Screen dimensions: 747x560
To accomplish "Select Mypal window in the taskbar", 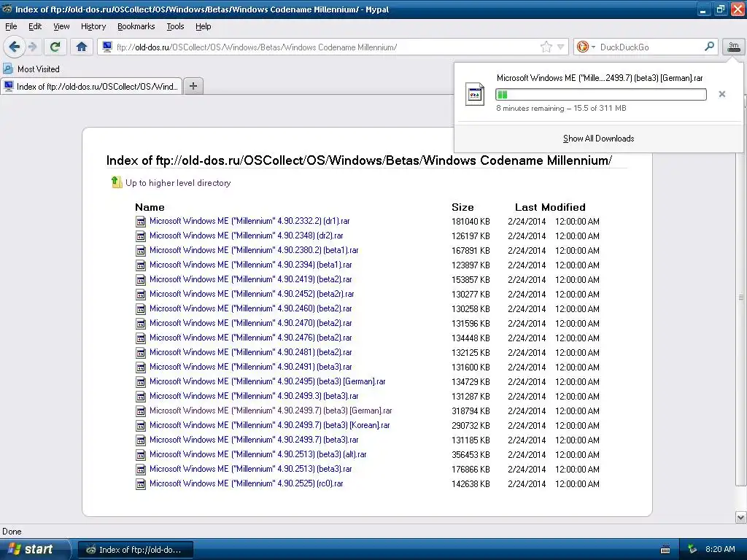I will 135,550.
